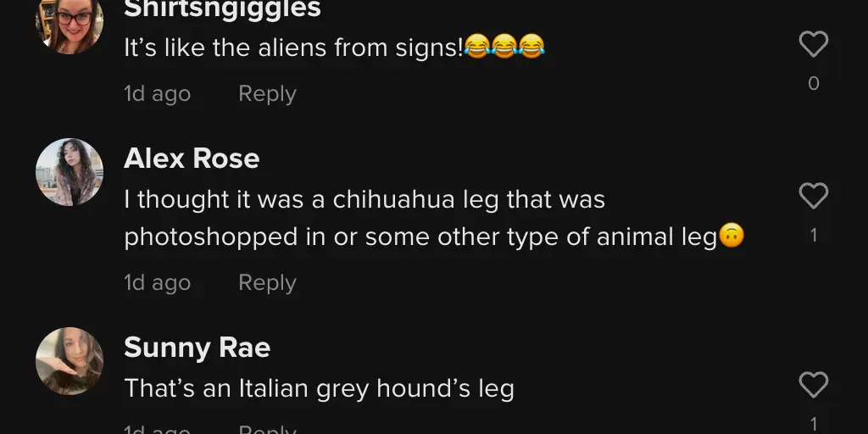The width and height of the screenshot is (868, 434).
Task: Select the Sunny Rae username
Action: pyautogui.click(x=197, y=348)
